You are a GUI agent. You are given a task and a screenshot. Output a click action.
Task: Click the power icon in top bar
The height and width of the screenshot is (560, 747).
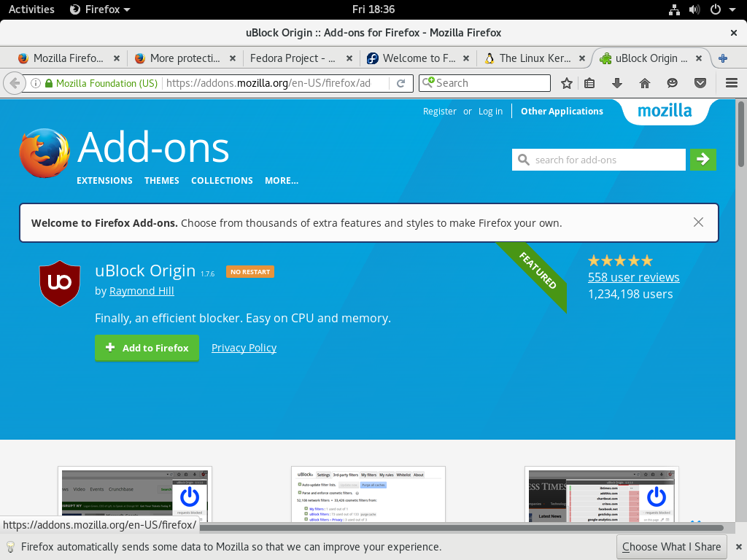[716, 9]
